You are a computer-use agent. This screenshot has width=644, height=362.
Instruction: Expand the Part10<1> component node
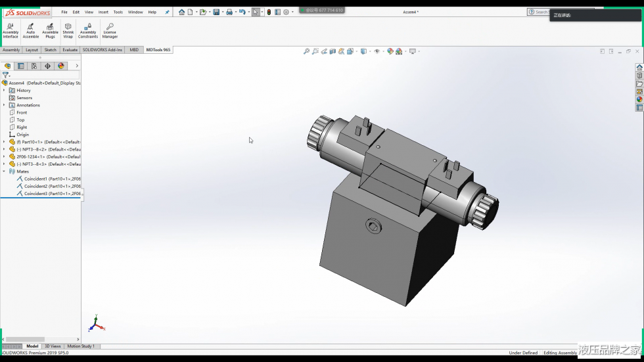coord(4,141)
